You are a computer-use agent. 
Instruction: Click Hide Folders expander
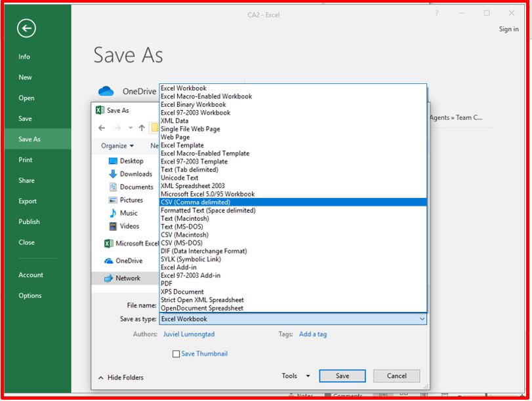[121, 377]
